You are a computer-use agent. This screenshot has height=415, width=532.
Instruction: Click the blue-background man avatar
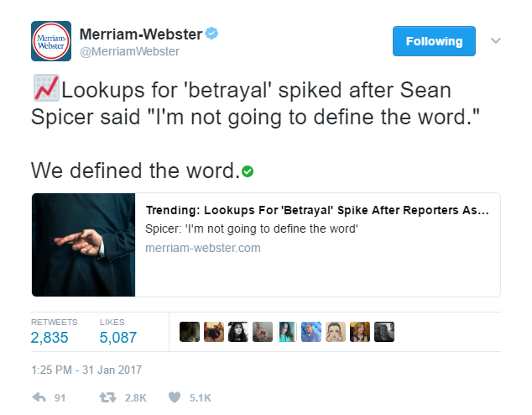click(311, 332)
